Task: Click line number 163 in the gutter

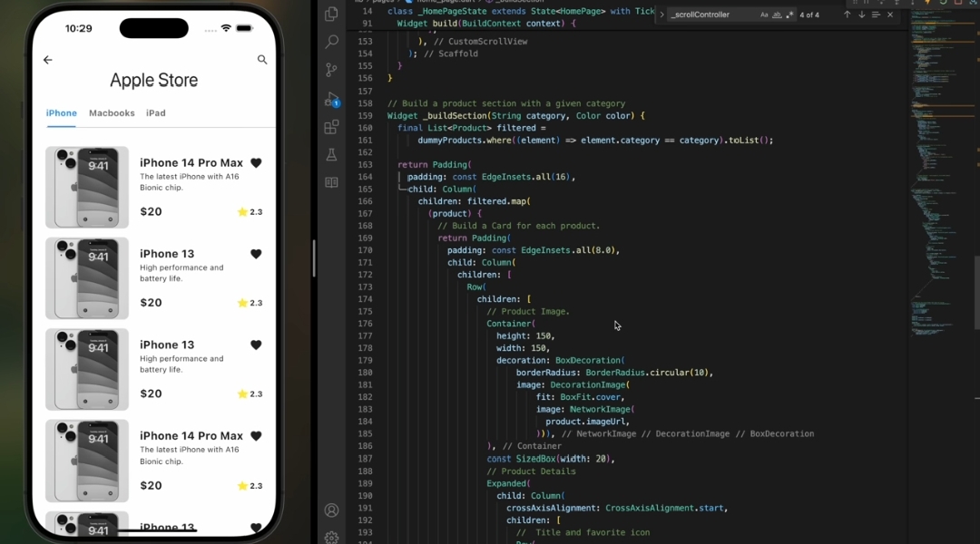Action: pyautogui.click(x=365, y=165)
